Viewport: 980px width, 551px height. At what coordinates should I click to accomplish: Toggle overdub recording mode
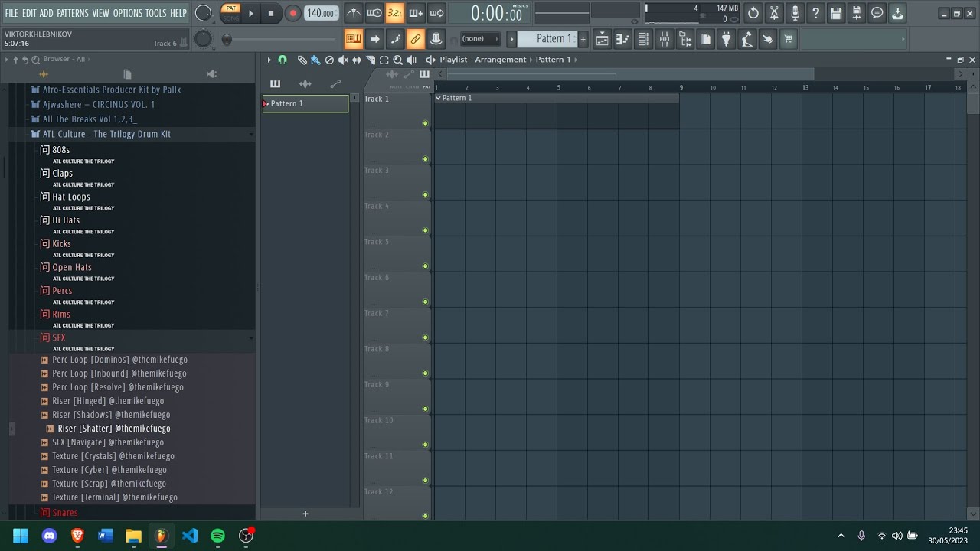coord(416,13)
